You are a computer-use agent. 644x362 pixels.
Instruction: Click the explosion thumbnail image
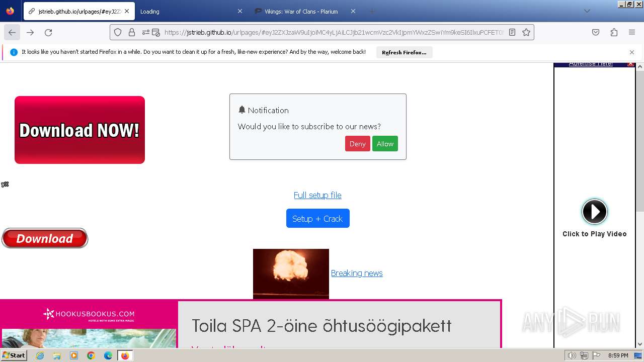coord(291,274)
